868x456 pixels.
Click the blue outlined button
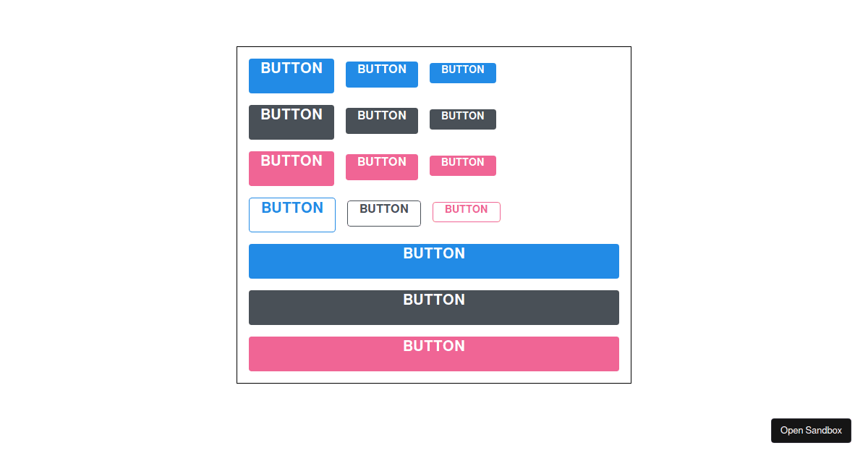292,214
